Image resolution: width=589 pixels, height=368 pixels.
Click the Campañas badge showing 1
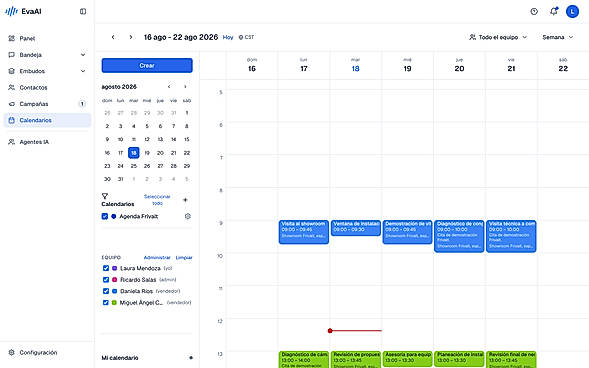pos(82,104)
